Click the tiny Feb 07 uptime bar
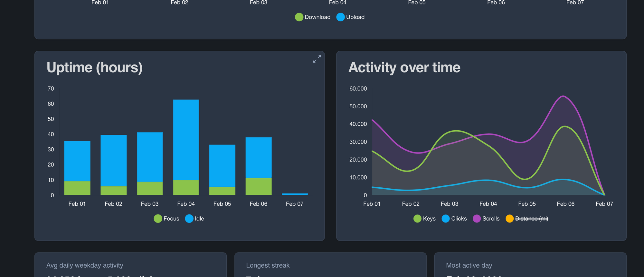Viewport: 644px width, 277px height. pos(295,194)
